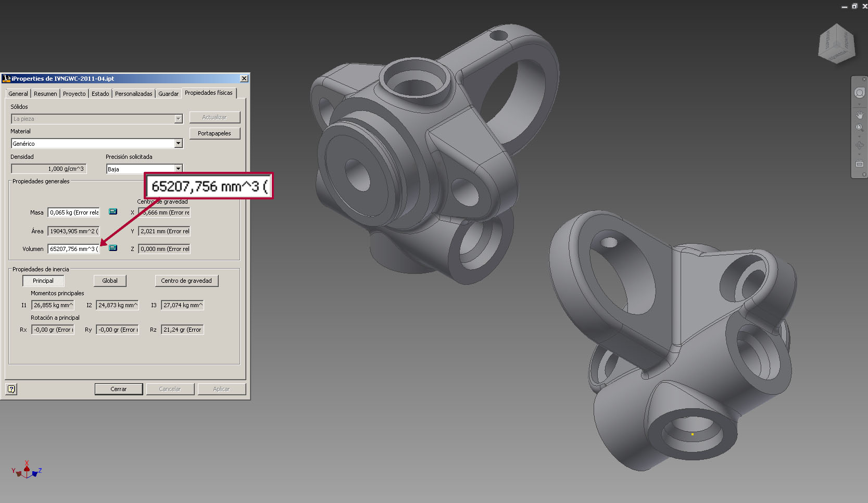Expand orbit options arrow
The height and width of the screenshot is (503, 868).
pos(860,154)
